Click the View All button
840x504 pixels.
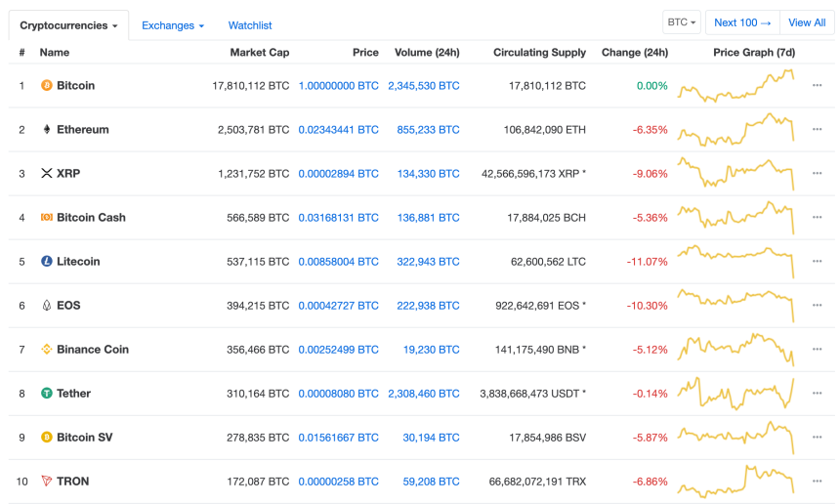(807, 22)
